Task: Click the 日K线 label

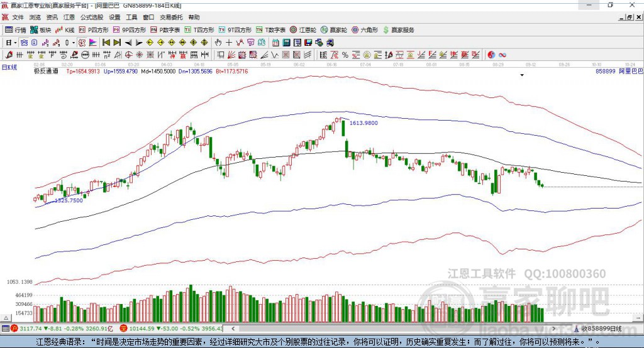Action: [x=9, y=67]
